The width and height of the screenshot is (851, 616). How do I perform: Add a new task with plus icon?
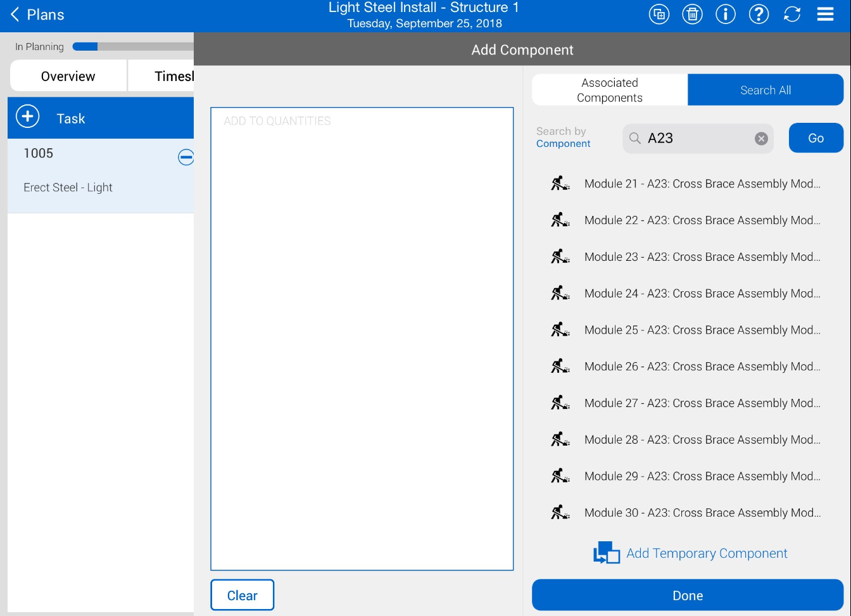28,117
